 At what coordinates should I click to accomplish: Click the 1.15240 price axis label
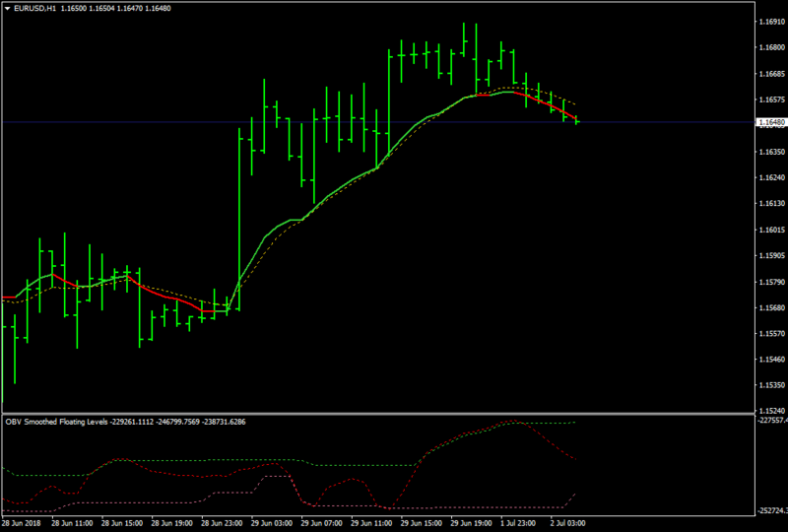[772, 411]
